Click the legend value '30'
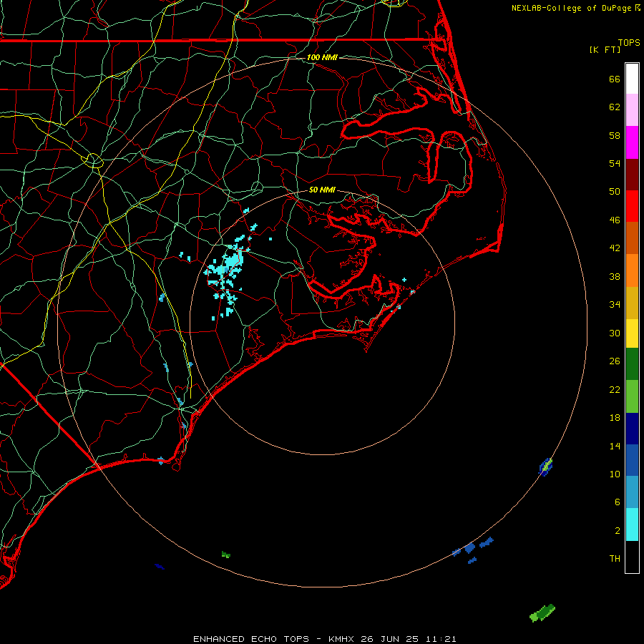 click(615, 333)
